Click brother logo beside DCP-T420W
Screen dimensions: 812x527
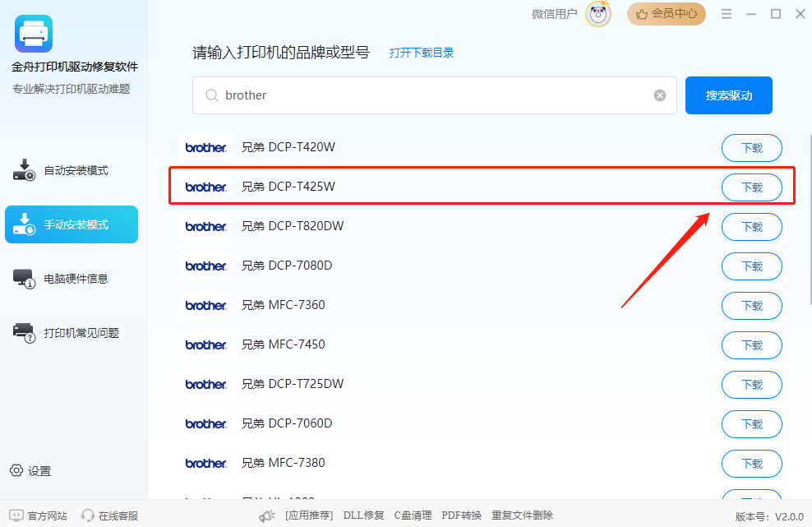tap(205, 148)
